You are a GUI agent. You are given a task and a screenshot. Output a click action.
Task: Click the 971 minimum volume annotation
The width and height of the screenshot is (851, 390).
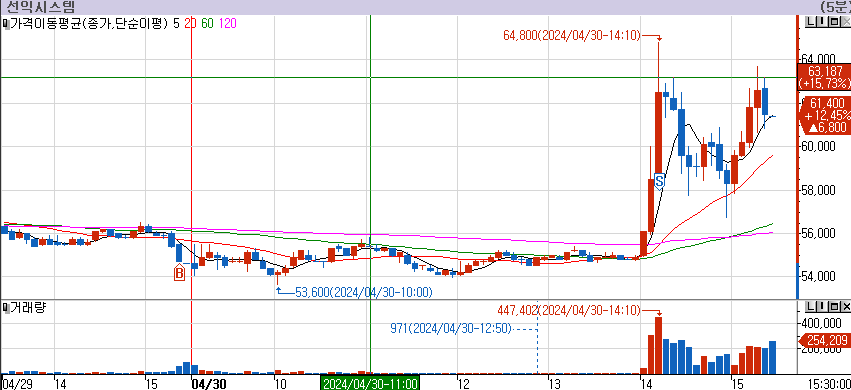451,328
